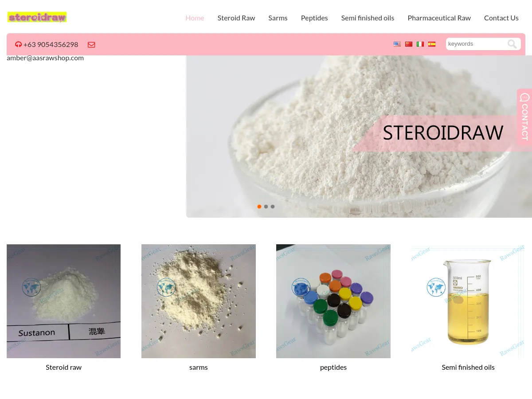
Task: Go to the Home tab
Action: click(195, 18)
